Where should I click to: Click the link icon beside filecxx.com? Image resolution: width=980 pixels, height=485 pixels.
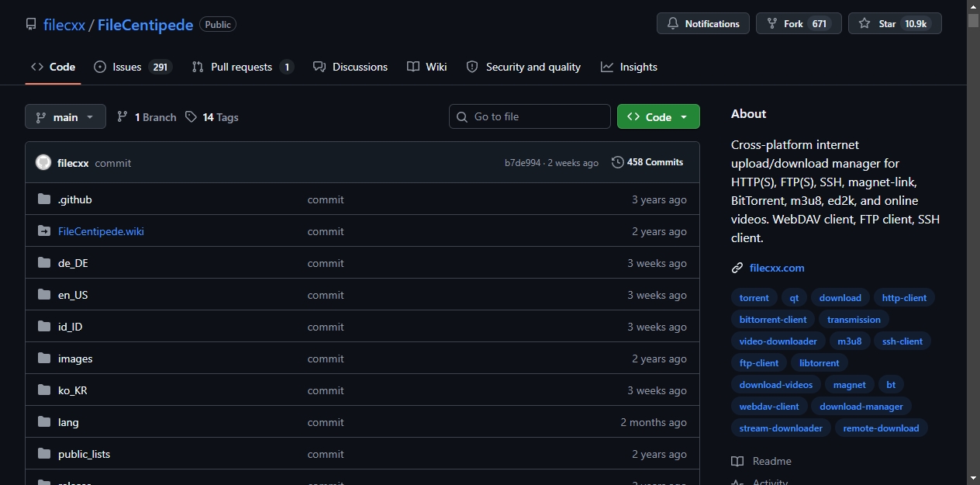click(x=737, y=268)
